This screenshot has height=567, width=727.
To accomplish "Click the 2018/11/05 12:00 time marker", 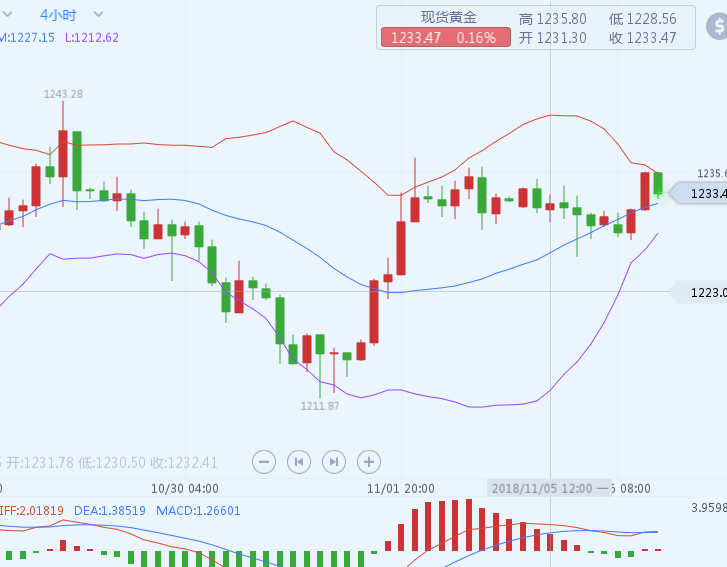I will pyautogui.click(x=541, y=488).
